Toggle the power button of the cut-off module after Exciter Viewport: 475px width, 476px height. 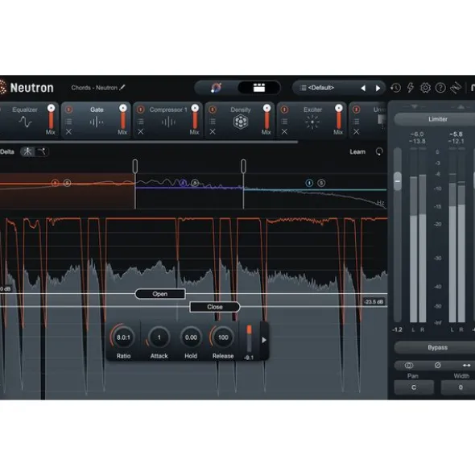pyautogui.click(x=357, y=110)
